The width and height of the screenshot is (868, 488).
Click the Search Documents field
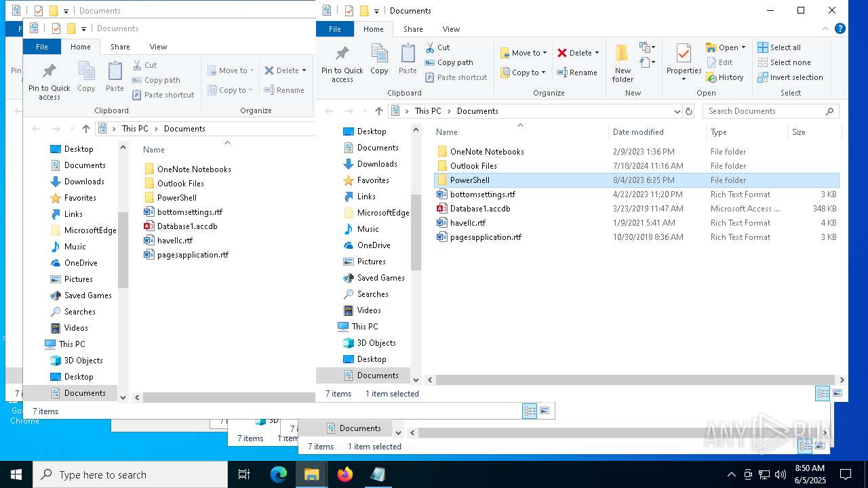point(771,111)
